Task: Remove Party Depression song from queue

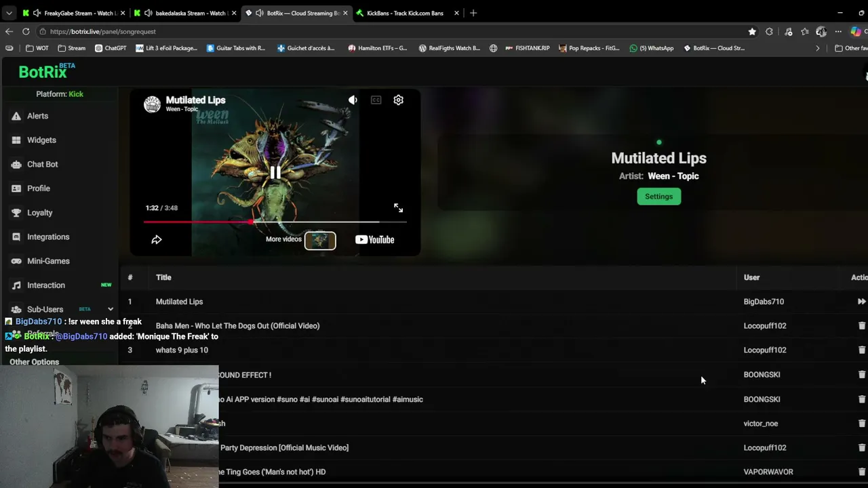Action: pos(862,448)
